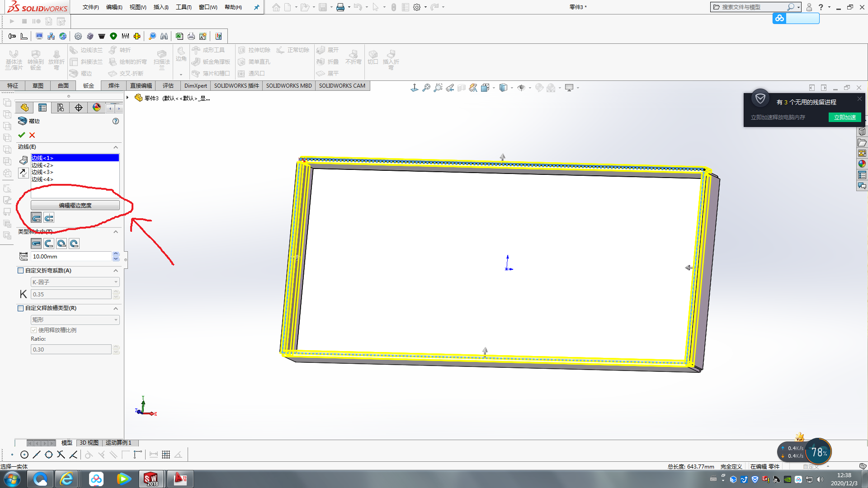Viewport: 868px width, 488px height.
Task: Collapse the 类型和大小(T) section
Action: [x=116, y=232]
